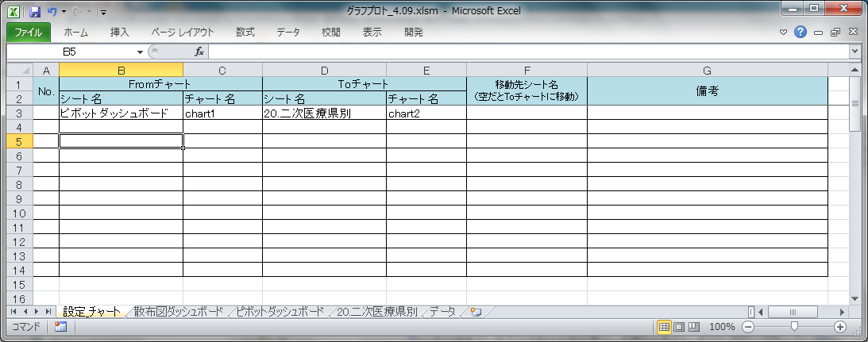Expand the minimized ribbon with the chevron
Image resolution: width=868 pixels, height=342 pixels.
click(783, 32)
